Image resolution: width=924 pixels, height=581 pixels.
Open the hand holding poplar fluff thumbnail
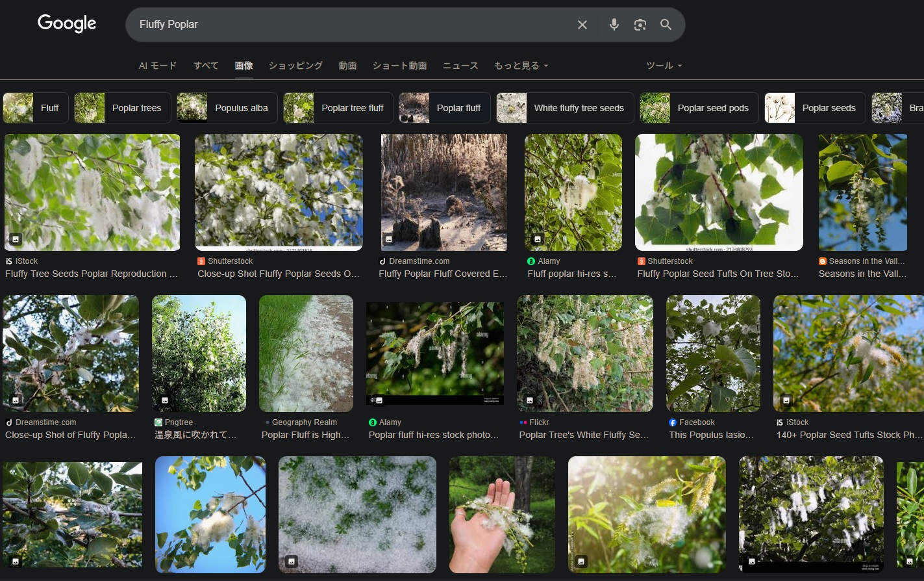(502, 514)
